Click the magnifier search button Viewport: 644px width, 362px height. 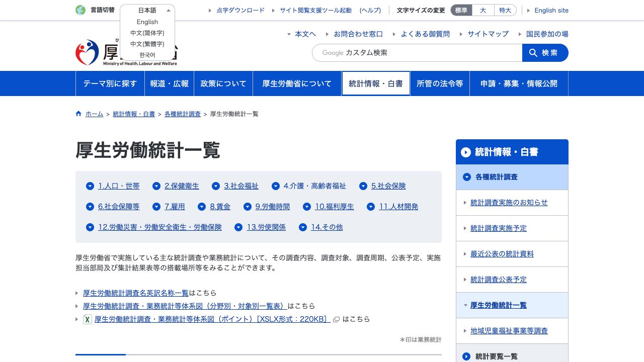(x=545, y=53)
